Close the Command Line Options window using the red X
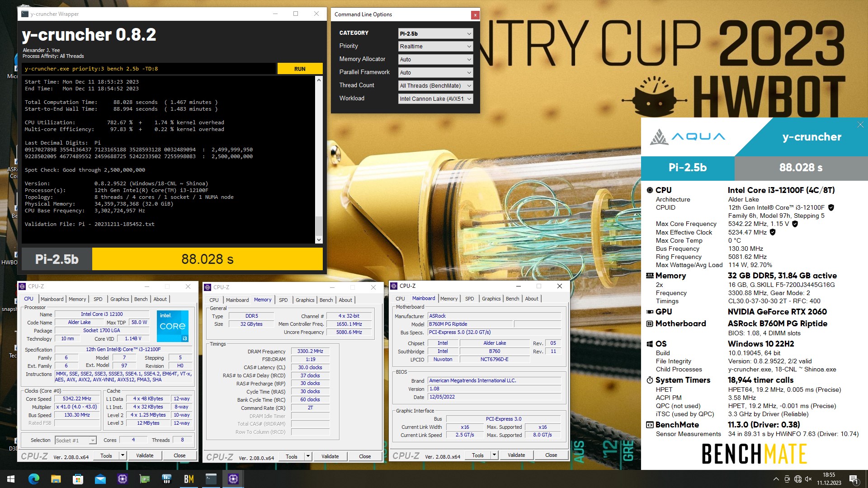This screenshot has width=868, height=488. (x=475, y=15)
